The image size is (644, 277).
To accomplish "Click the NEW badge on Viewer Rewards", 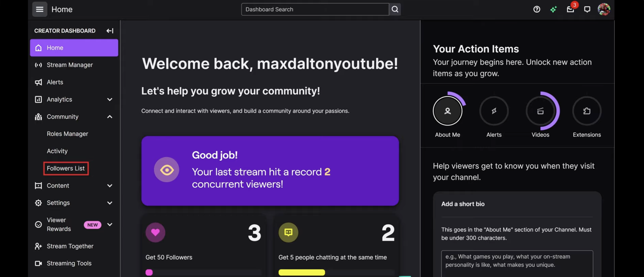I will point(93,225).
